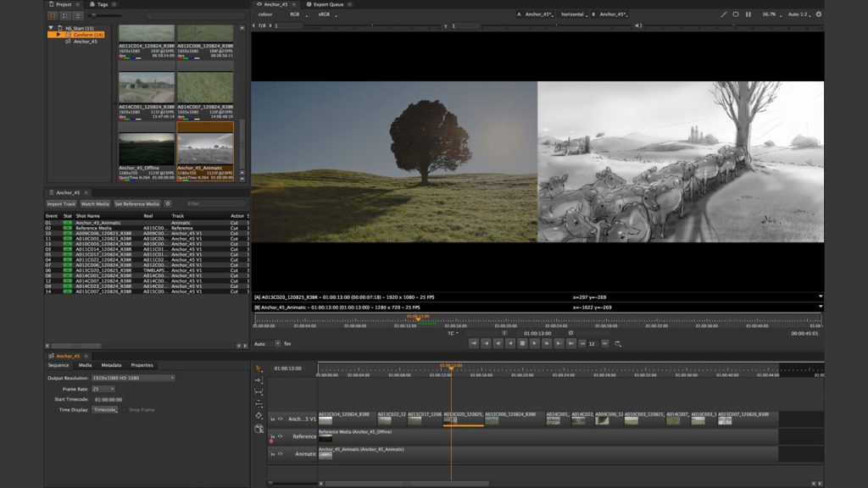Toggle visibility of Anch...5 V1 track
868x488 pixels.
[x=280, y=419]
